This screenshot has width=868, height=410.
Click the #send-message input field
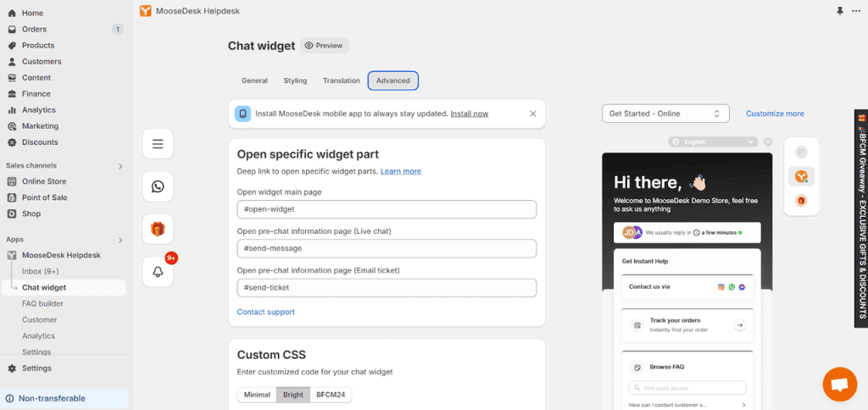tap(387, 248)
